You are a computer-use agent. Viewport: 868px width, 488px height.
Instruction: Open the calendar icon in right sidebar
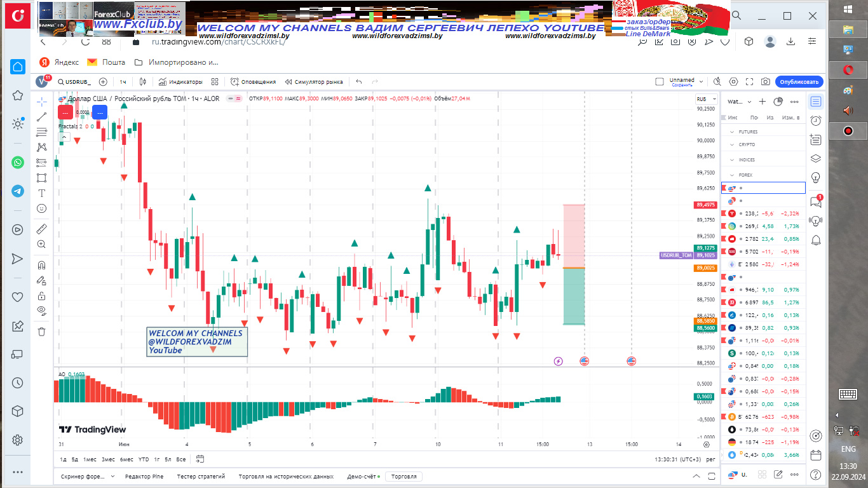[x=816, y=455]
